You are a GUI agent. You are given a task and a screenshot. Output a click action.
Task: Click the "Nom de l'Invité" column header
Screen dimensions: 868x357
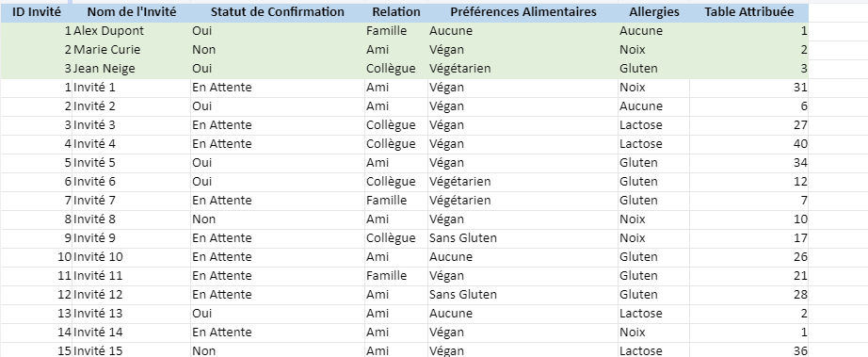pos(132,12)
